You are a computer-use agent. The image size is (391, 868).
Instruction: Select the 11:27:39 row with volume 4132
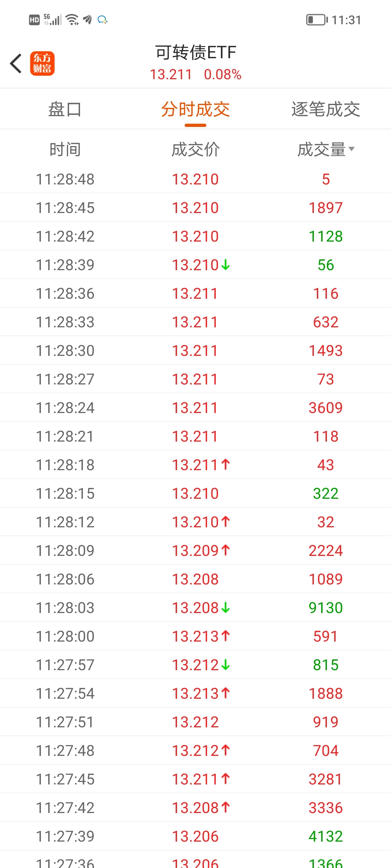coord(195,836)
